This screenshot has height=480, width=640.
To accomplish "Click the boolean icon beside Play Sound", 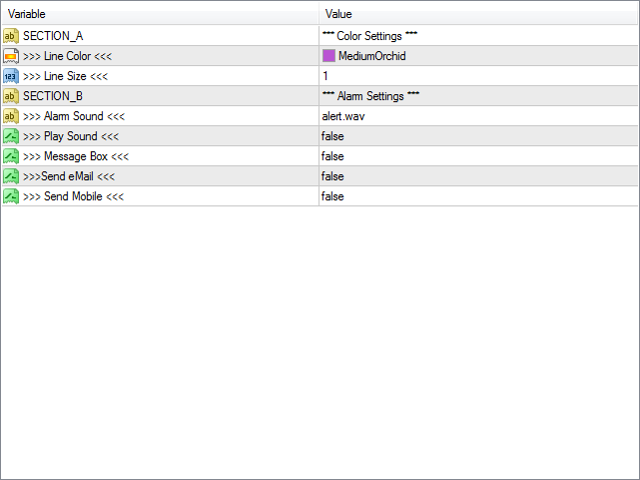I will [x=11, y=136].
